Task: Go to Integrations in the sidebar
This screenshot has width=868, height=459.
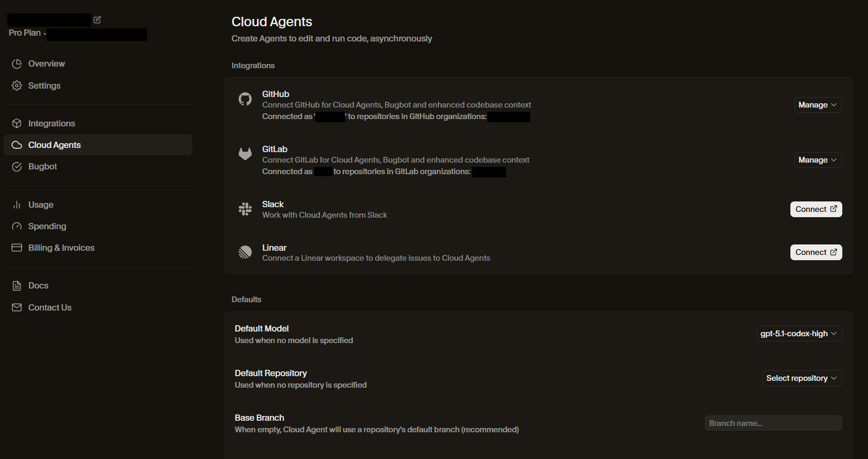Action: [x=51, y=123]
